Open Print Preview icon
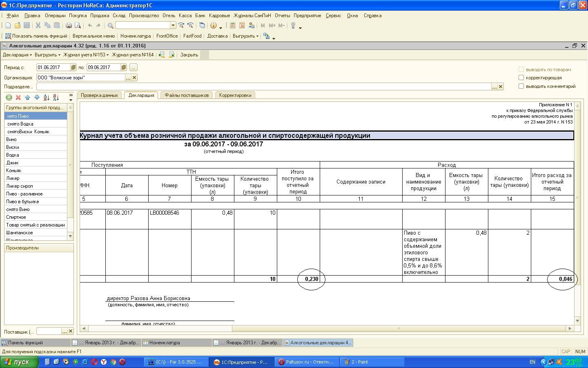This screenshot has width=588, height=368. pos(78,25)
